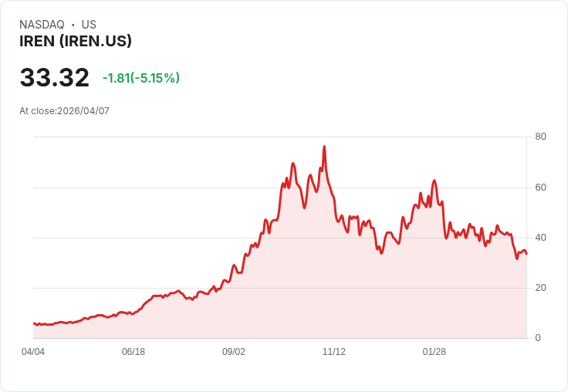
Task: Click the 20 label on y-axis
Action: click(x=540, y=288)
